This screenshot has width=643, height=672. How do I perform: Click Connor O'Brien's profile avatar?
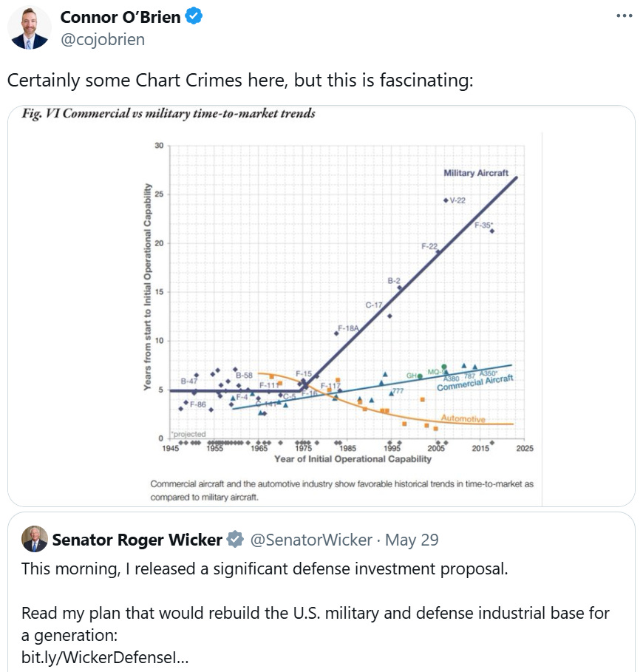[30, 28]
